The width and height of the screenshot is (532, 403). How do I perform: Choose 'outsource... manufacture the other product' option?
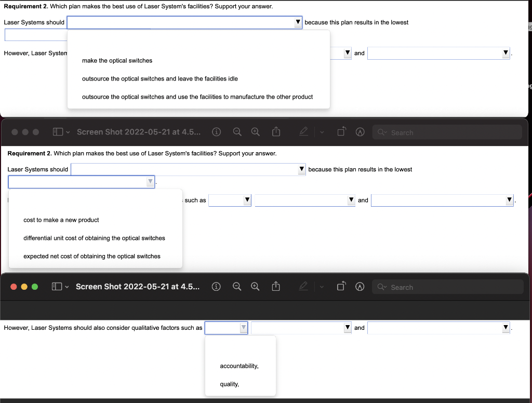(198, 97)
